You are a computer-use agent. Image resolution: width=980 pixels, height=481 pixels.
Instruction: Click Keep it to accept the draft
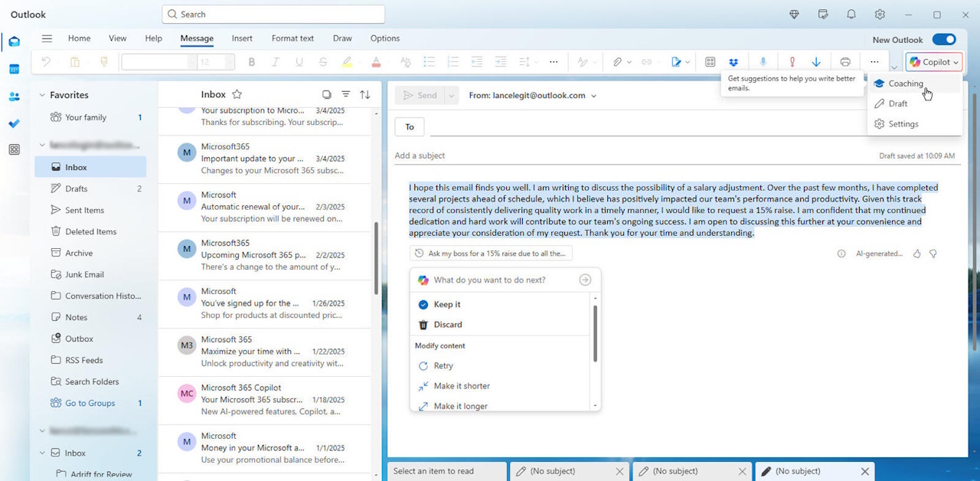447,304
